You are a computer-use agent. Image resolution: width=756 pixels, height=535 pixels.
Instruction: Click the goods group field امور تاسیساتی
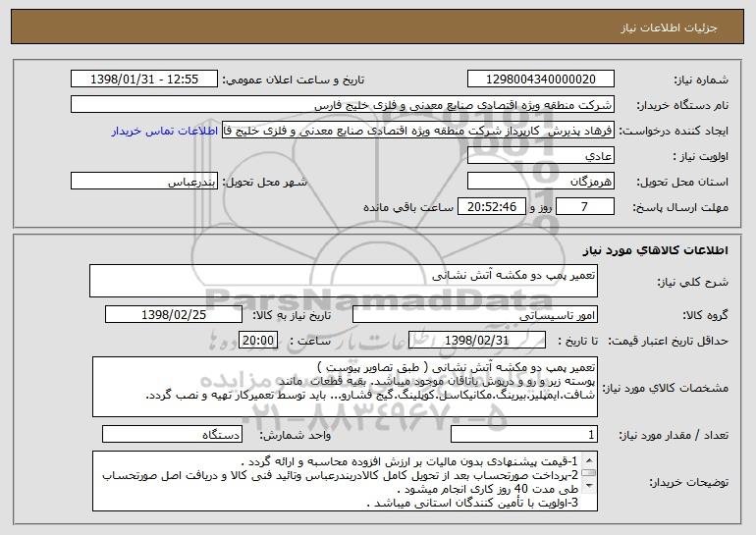[x=475, y=315]
